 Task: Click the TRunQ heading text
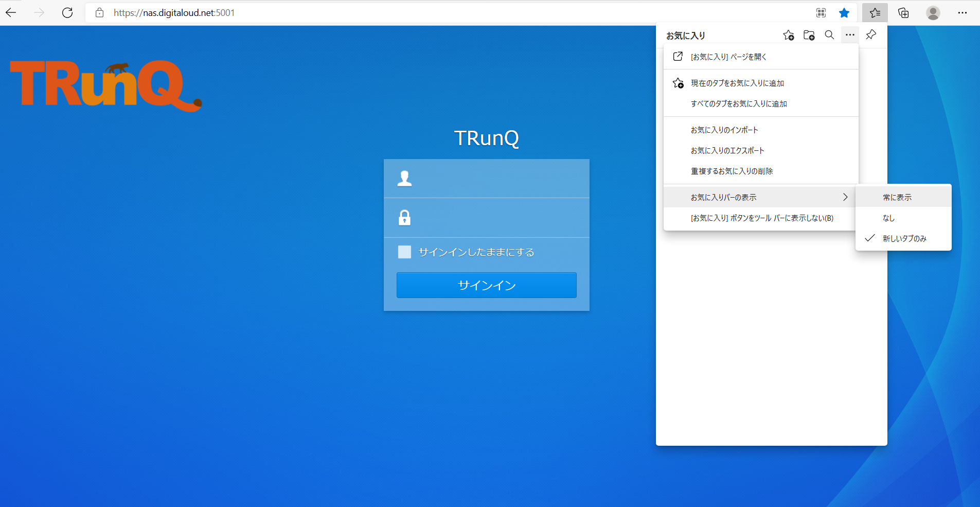(487, 138)
